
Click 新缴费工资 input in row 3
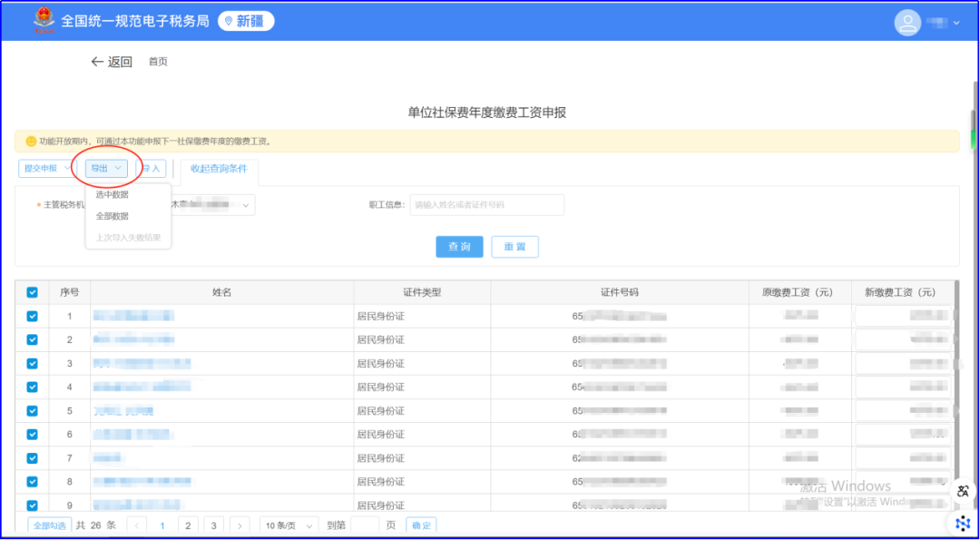pyautogui.click(x=903, y=363)
